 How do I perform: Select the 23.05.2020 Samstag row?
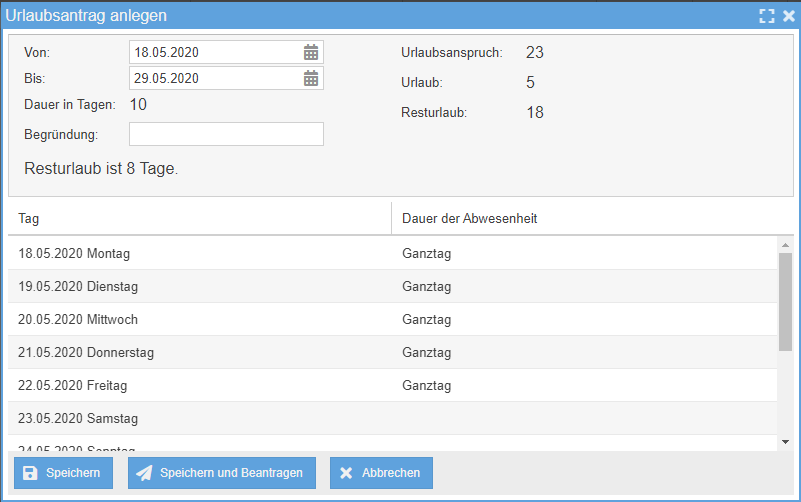[200, 419]
